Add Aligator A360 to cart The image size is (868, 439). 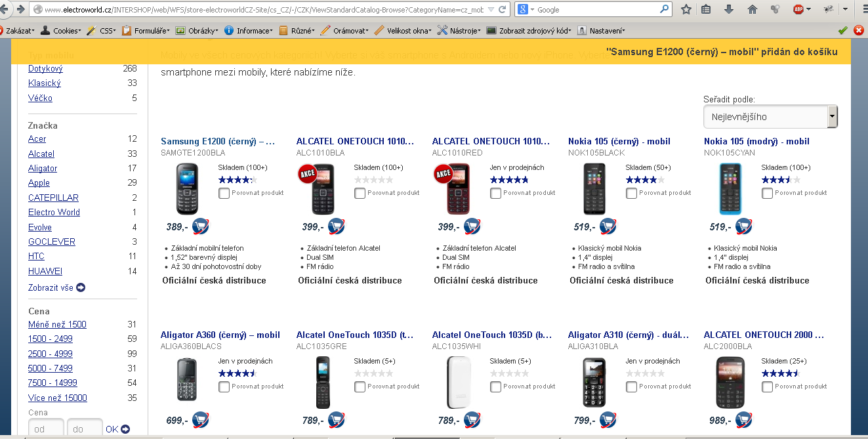[x=200, y=420]
